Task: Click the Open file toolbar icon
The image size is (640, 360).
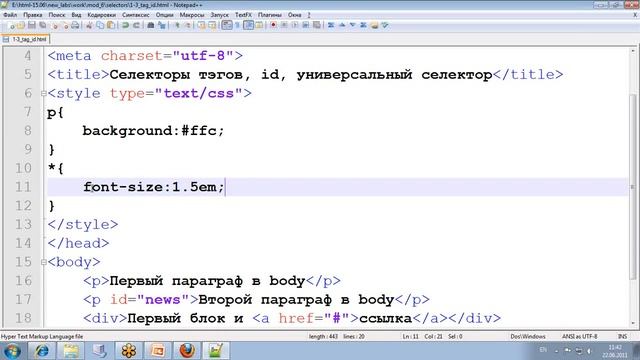Action: click(x=21, y=25)
